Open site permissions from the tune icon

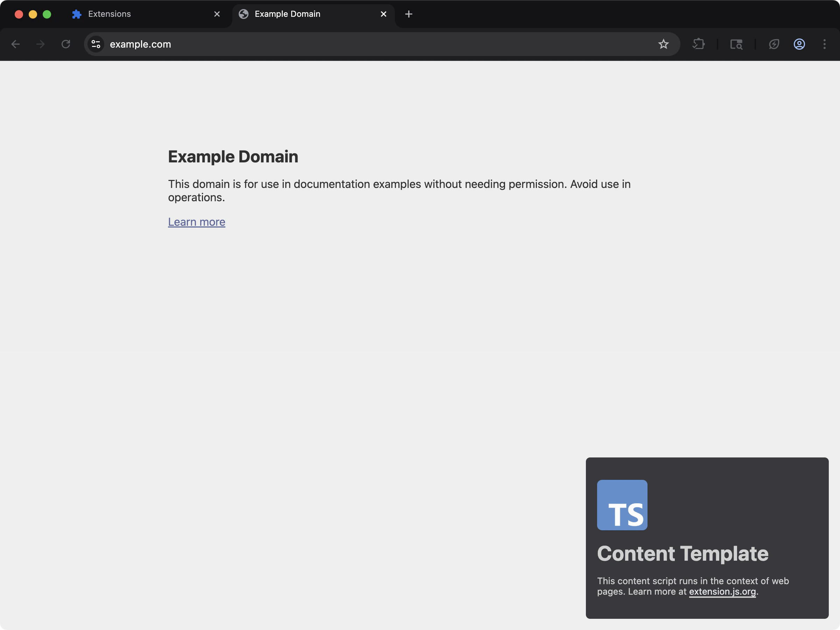(96, 44)
